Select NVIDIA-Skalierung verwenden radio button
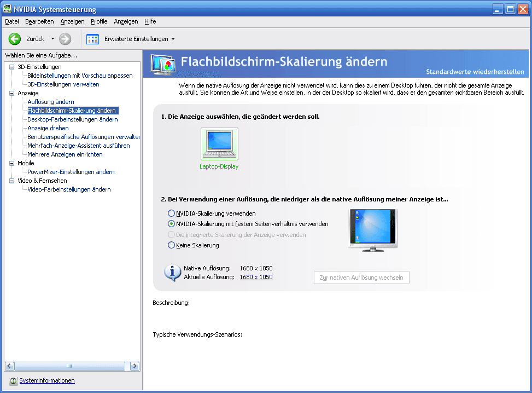Image resolution: width=532 pixels, height=393 pixels. pos(171,213)
